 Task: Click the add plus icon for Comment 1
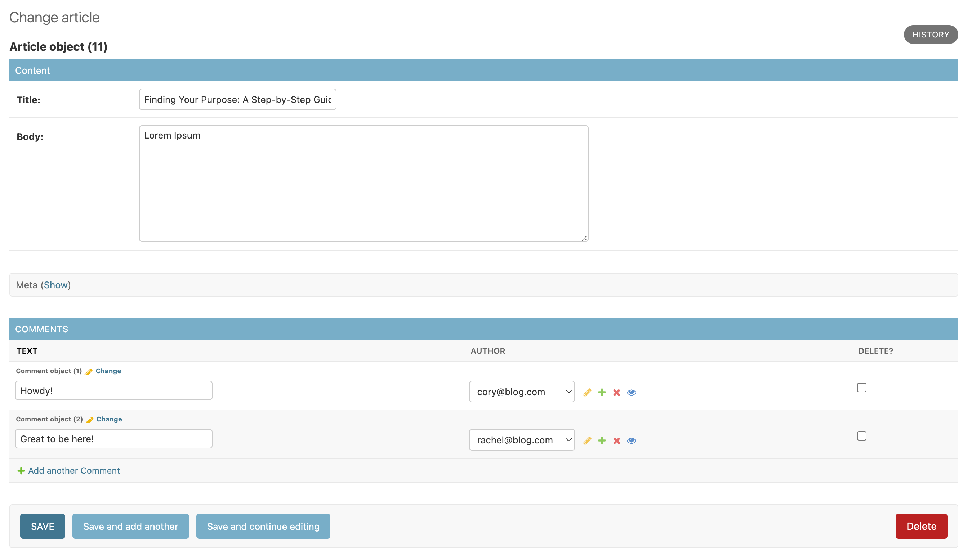[x=602, y=392]
